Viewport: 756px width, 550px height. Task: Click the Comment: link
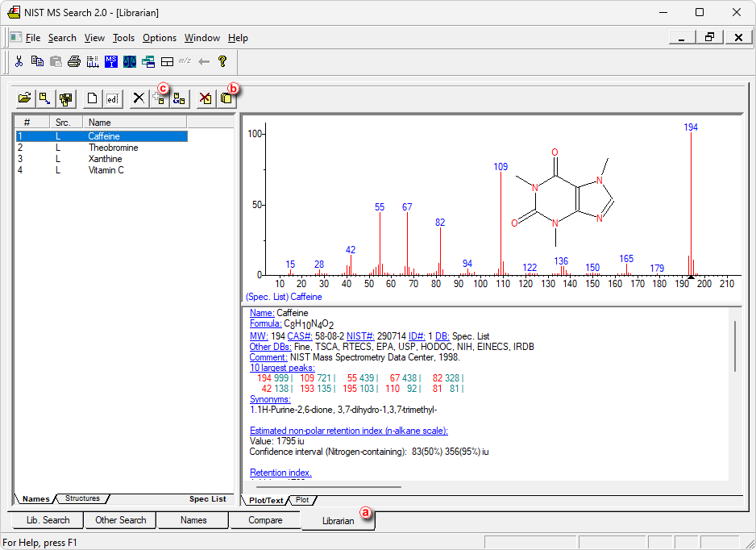(x=268, y=357)
